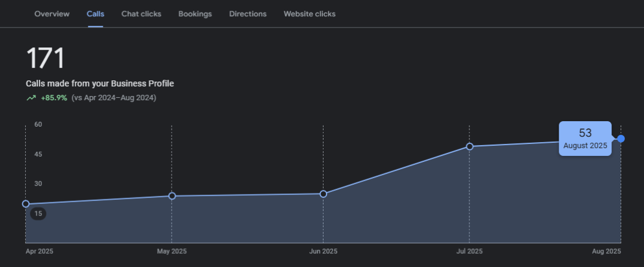Click the 53 August 2025 tooltip
Screen dimensions: 644x267
pyautogui.click(x=585, y=139)
